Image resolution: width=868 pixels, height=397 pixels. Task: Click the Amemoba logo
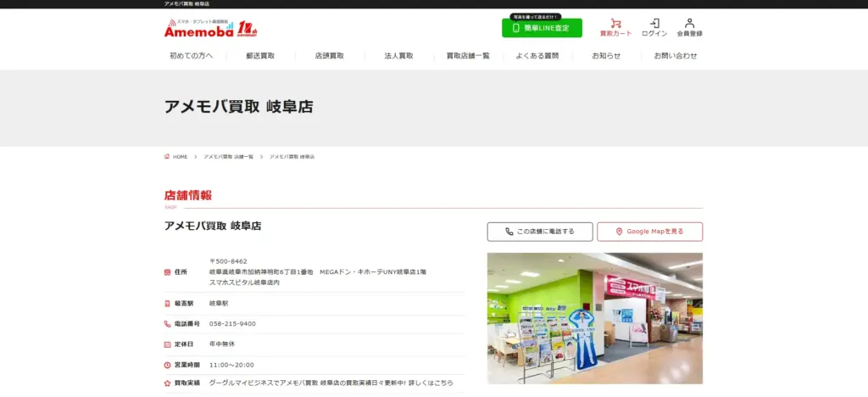point(210,29)
